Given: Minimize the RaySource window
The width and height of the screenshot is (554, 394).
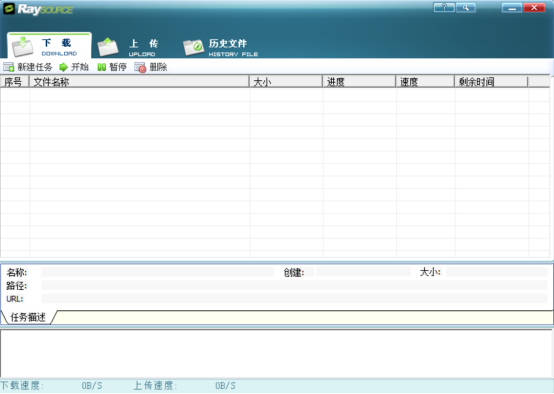Looking at the screenshot, I should pos(512,7).
